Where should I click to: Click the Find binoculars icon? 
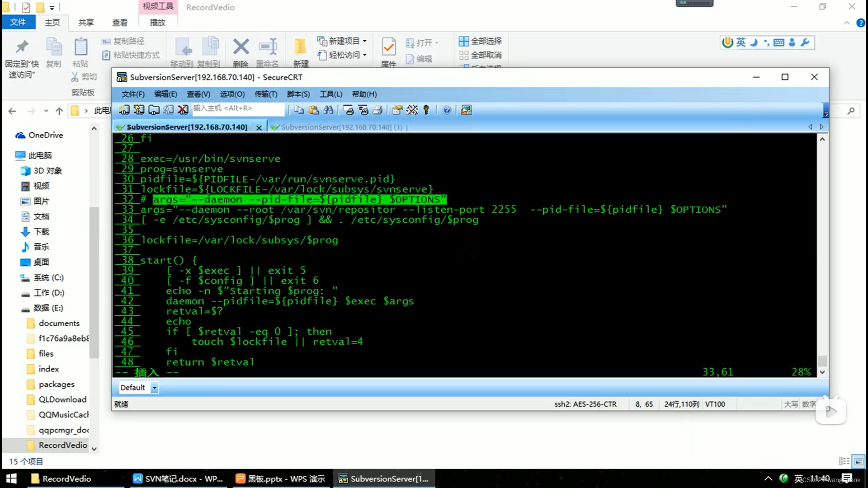click(329, 110)
